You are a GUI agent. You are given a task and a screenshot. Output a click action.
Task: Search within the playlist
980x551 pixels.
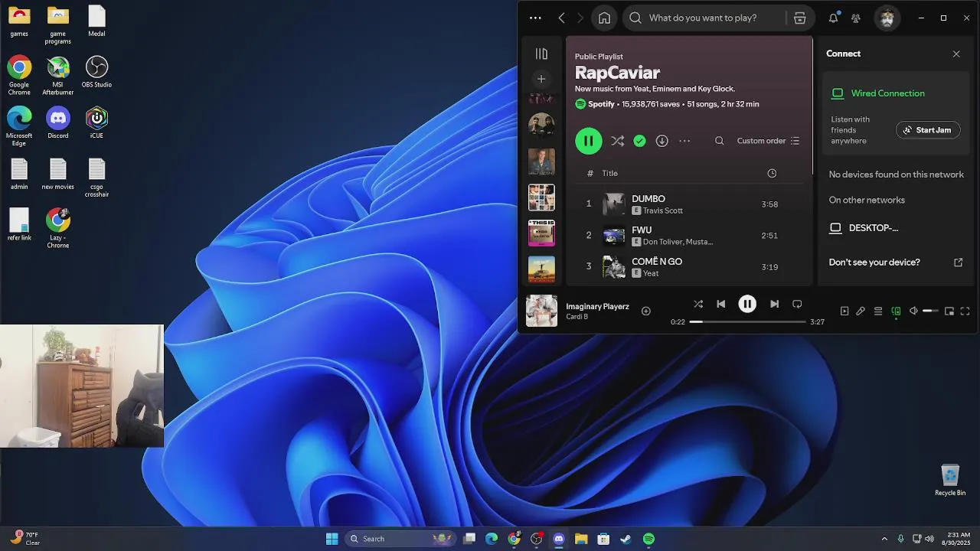[719, 141]
